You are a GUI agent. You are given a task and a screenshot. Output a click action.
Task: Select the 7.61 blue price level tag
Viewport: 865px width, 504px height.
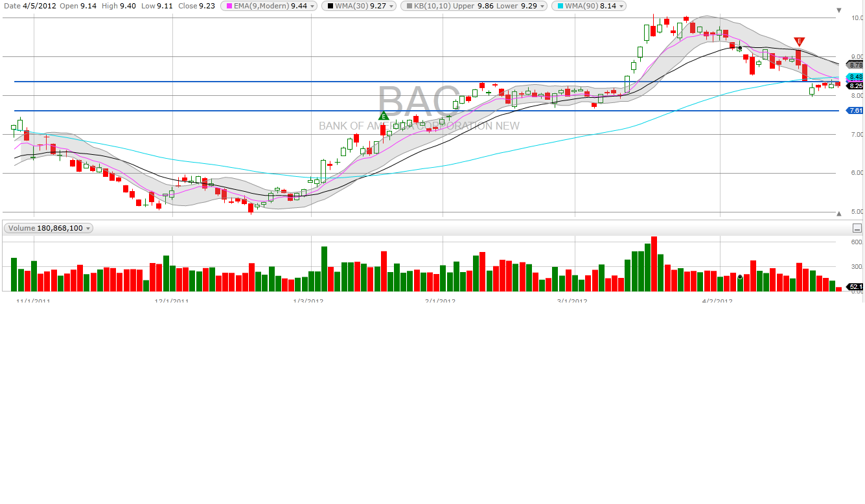tap(855, 111)
